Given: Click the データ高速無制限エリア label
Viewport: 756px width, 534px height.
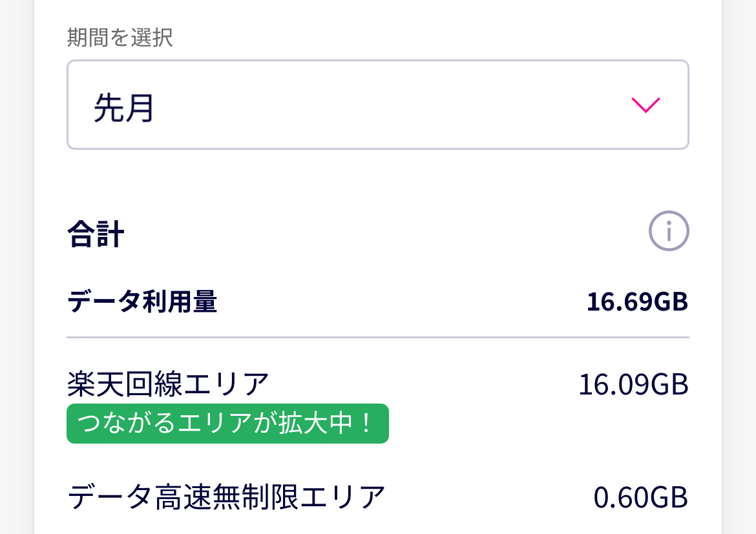Looking at the screenshot, I should pos(226,497).
